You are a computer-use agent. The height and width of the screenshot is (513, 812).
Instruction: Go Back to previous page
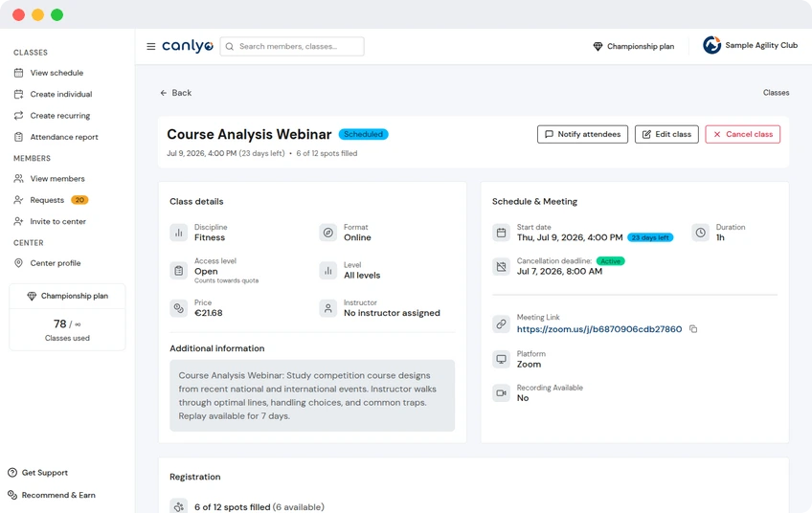click(x=176, y=93)
